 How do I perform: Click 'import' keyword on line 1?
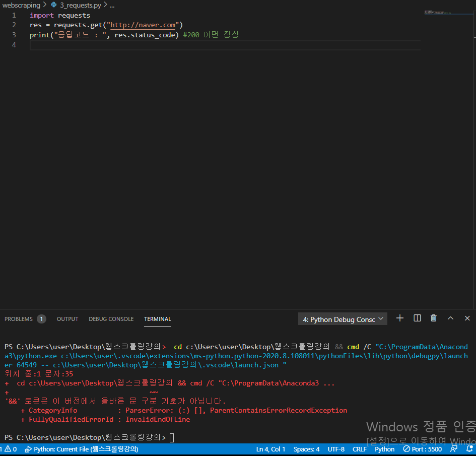coord(42,15)
